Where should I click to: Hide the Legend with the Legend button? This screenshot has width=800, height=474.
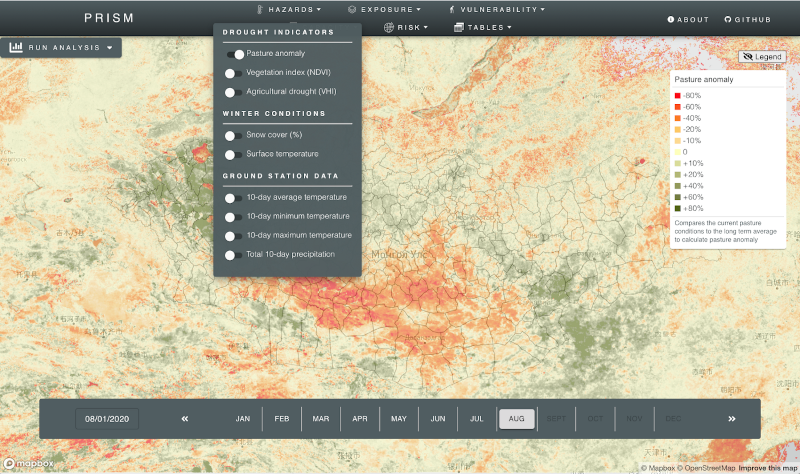[762, 57]
